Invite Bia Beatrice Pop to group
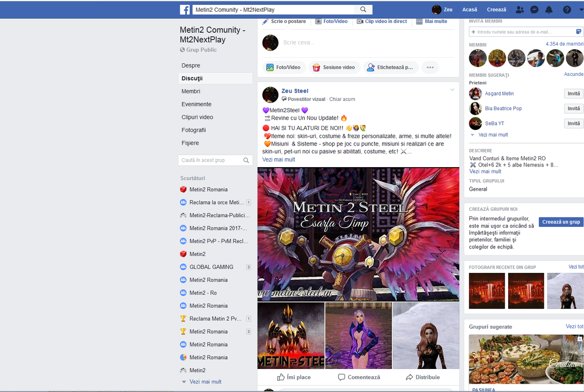 click(x=574, y=108)
